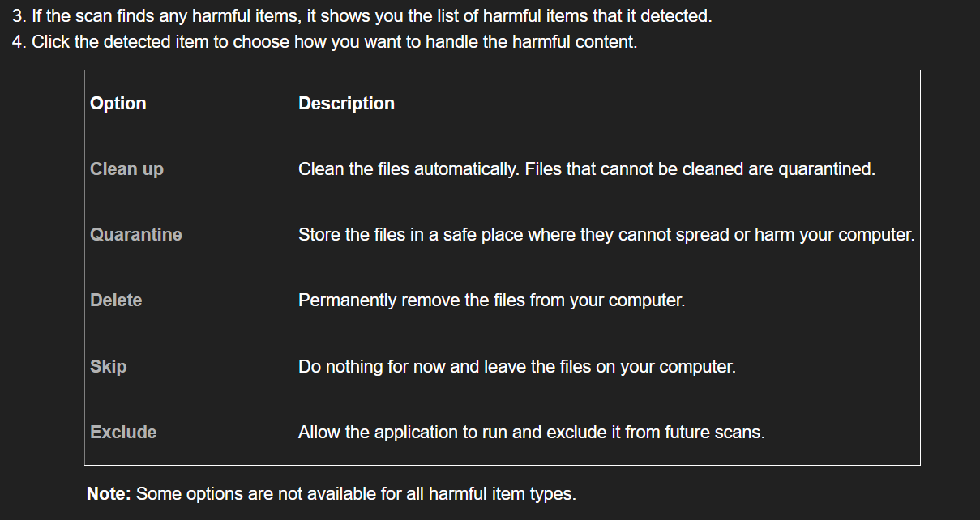
Task: Click the bold "Note:" label
Action: coord(109,493)
